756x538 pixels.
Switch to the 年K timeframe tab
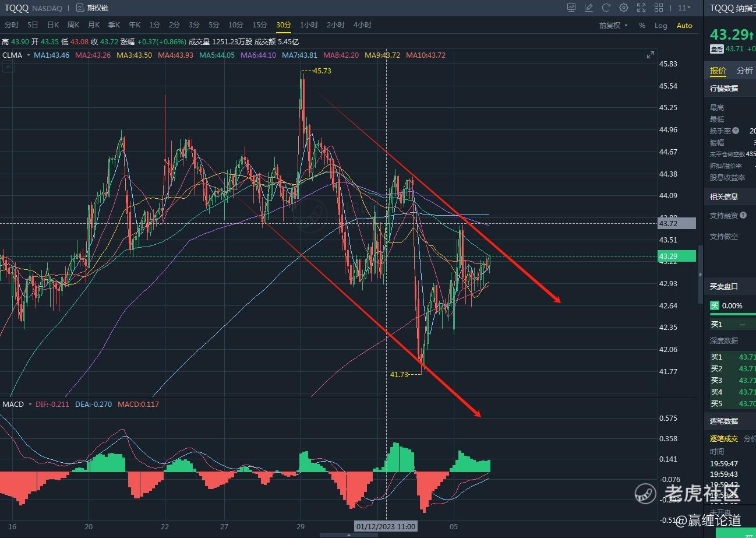pyautogui.click(x=135, y=25)
